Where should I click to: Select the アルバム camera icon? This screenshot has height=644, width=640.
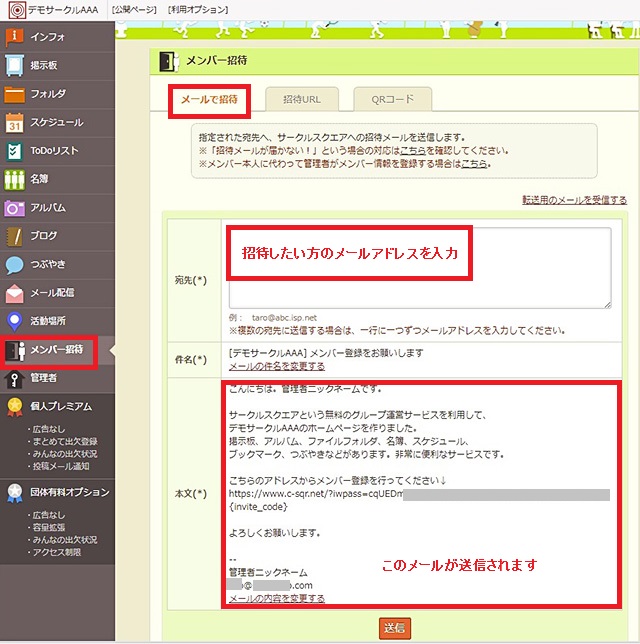[x=14, y=208]
